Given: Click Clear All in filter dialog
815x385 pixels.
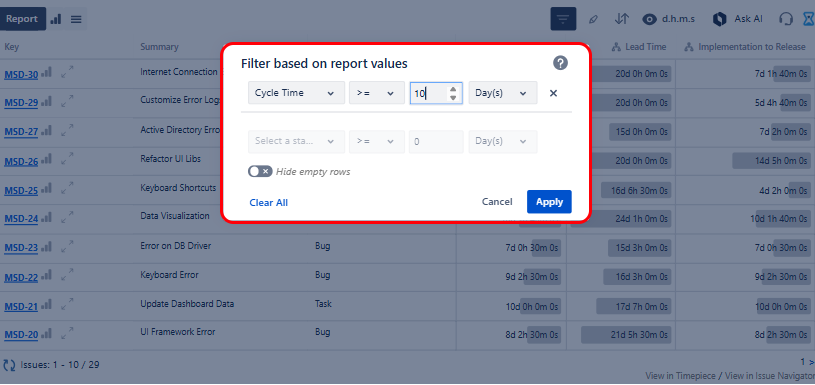Looking at the screenshot, I should click(269, 203).
